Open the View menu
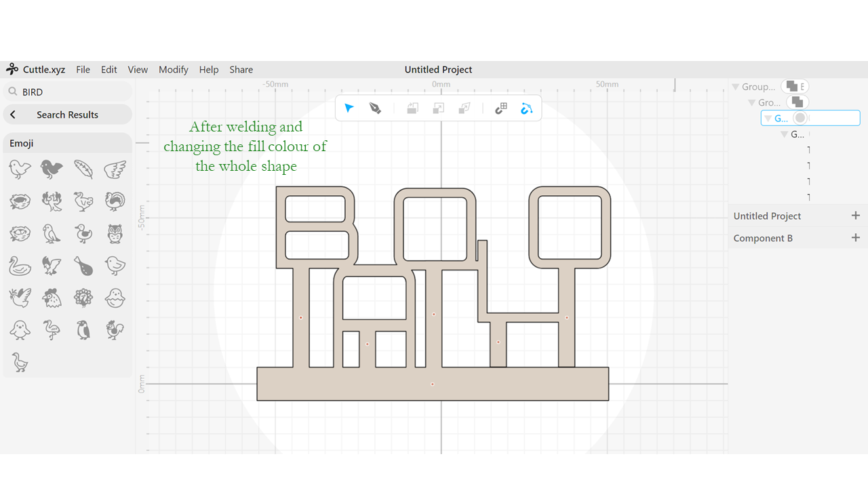The height and width of the screenshot is (488, 868). click(138, 69)
